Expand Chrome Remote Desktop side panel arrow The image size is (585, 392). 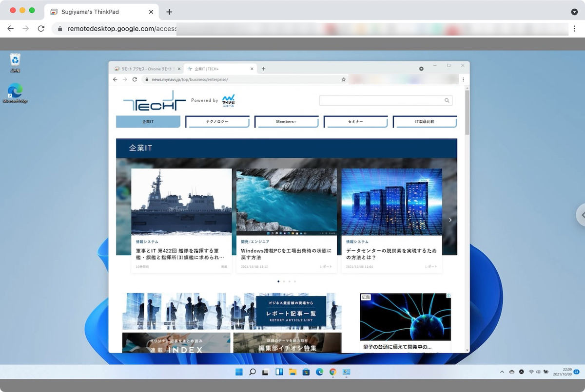click(x=581, y=214)
